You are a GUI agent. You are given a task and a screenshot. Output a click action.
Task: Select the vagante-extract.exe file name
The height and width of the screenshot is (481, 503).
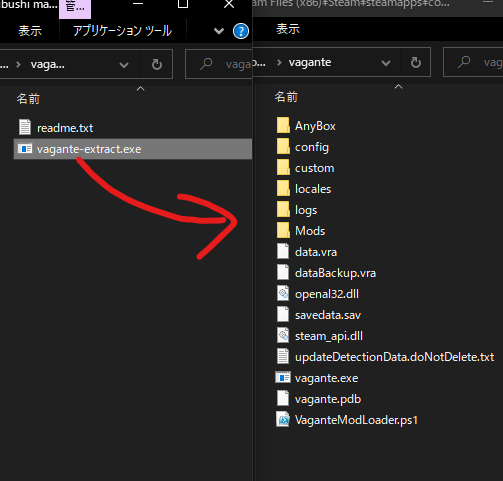[x=89, y=149]
